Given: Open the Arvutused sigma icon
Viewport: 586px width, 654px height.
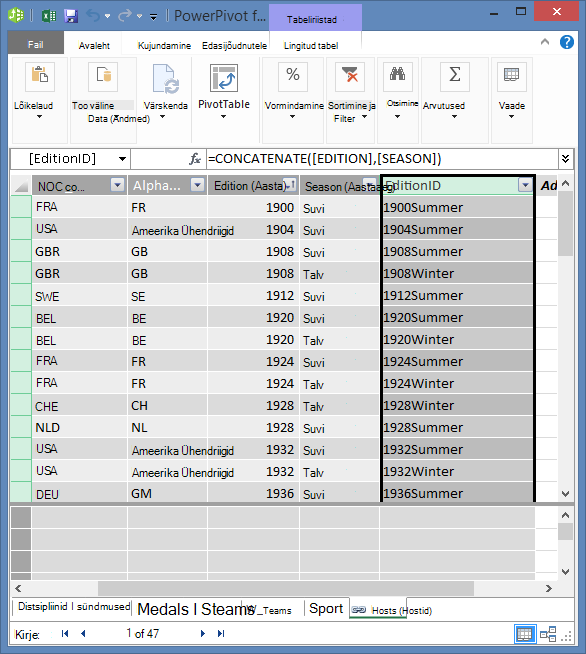Looking at the screenshot, I should click(x=455, y=76).
